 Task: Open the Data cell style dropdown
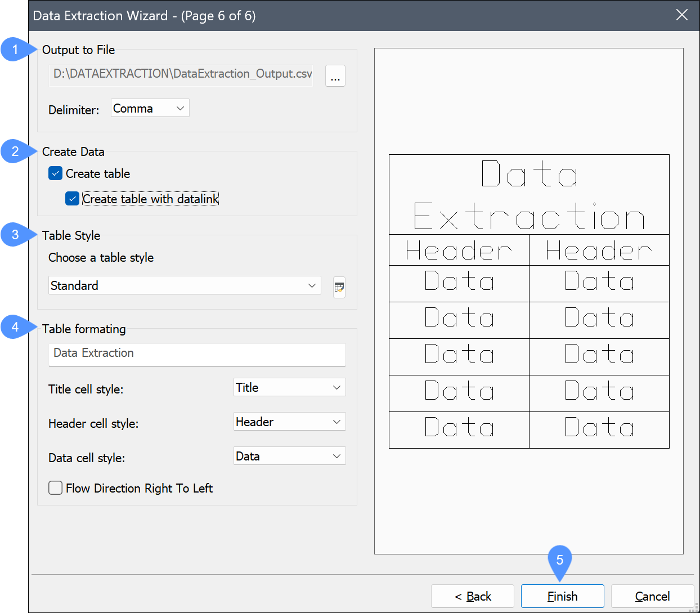point(289,456)
